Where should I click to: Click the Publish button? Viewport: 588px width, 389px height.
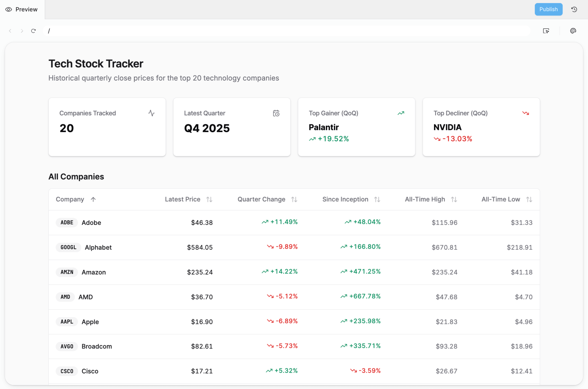tap(548, 9)
